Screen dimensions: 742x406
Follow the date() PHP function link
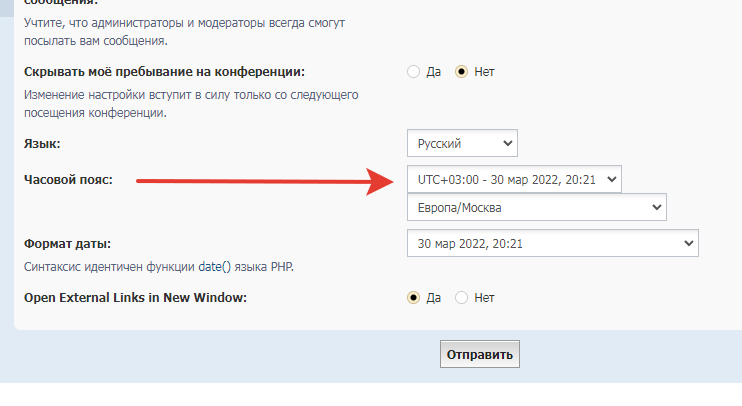214,267
